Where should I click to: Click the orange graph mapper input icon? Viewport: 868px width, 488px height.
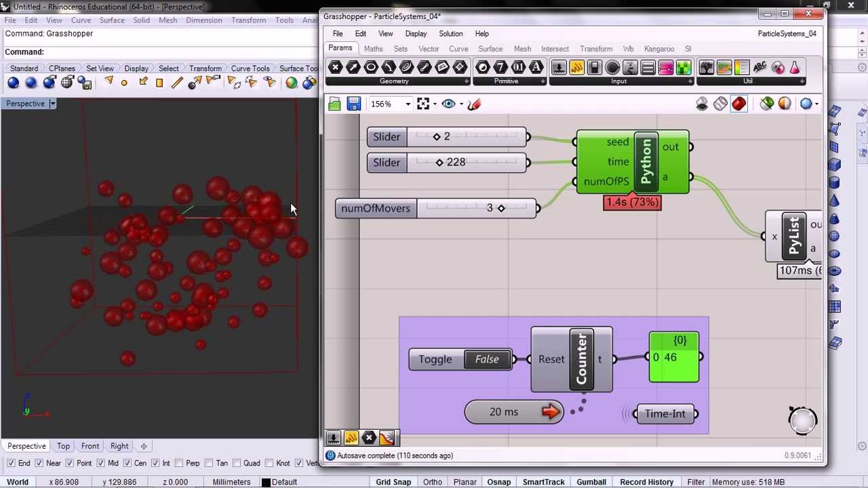click(x=577, y=67)
